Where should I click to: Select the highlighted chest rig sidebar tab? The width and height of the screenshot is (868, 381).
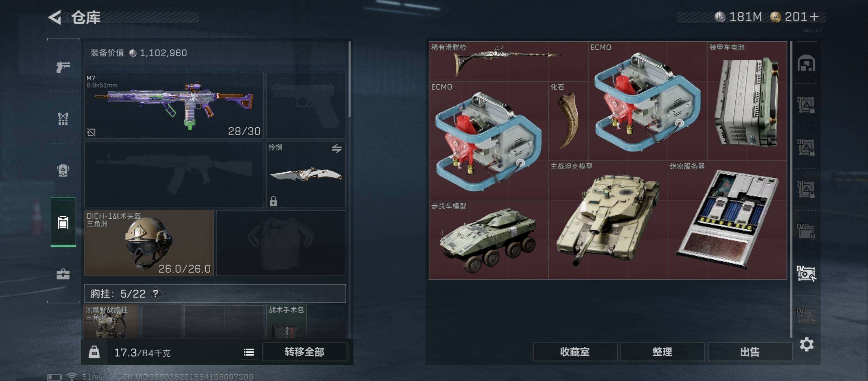[x=63, y=222]
